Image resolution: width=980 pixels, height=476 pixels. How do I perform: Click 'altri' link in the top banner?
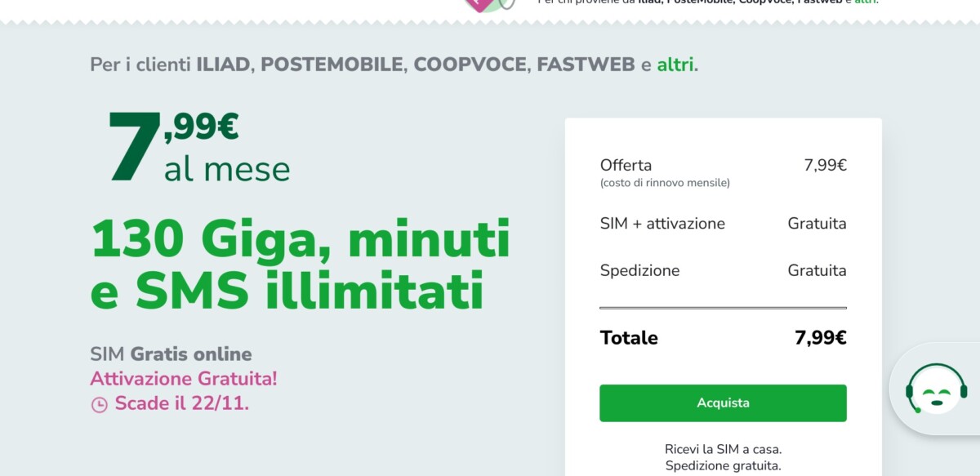pyautogui.click(x=865, y=2)
